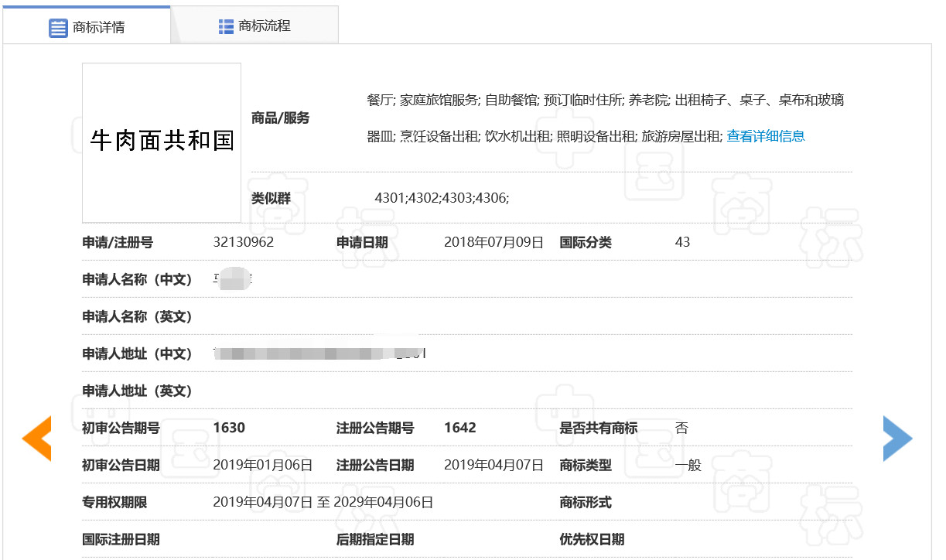Viewport: 946px width, 560px height.
Task: Click the 国际分类 label
Action: click(x=586, y=242)
